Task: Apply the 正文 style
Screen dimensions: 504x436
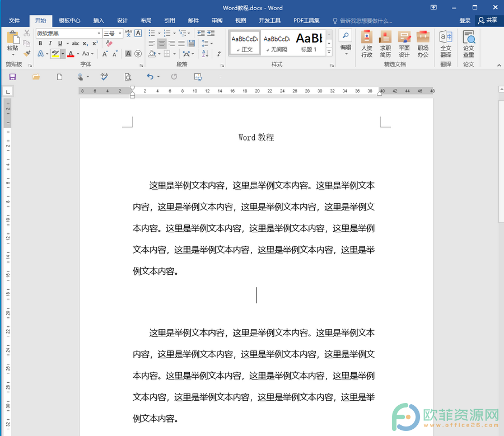Action: click(245, 43)
